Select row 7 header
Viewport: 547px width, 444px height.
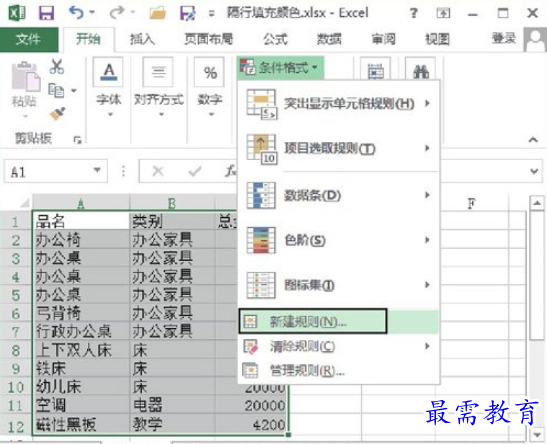[x=16, y=331]
